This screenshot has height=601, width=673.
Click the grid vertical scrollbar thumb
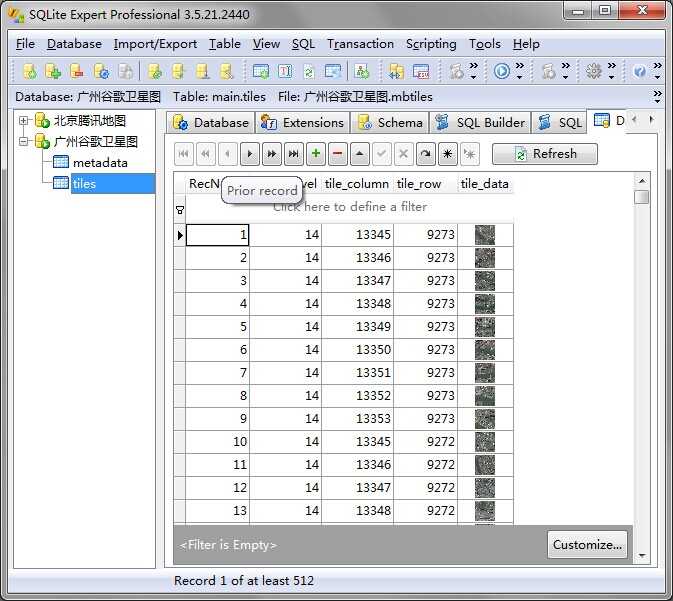click(x=642, y=197)
